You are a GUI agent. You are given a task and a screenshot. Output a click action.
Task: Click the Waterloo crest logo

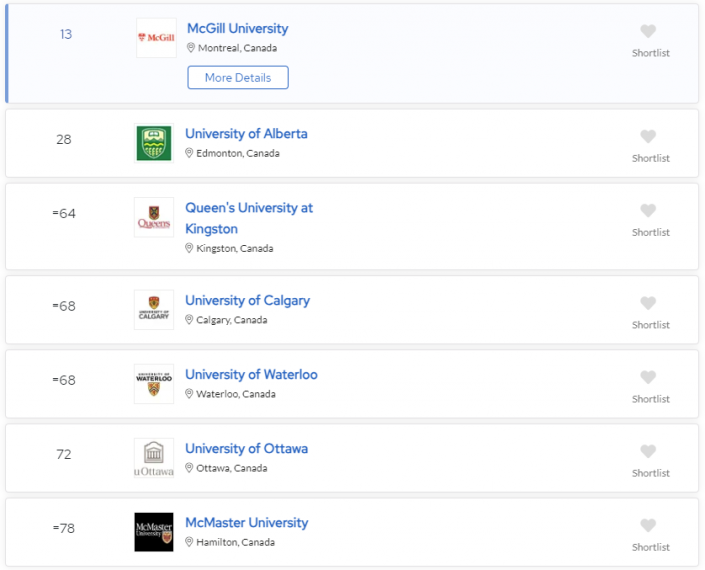(x=154, y=384)
